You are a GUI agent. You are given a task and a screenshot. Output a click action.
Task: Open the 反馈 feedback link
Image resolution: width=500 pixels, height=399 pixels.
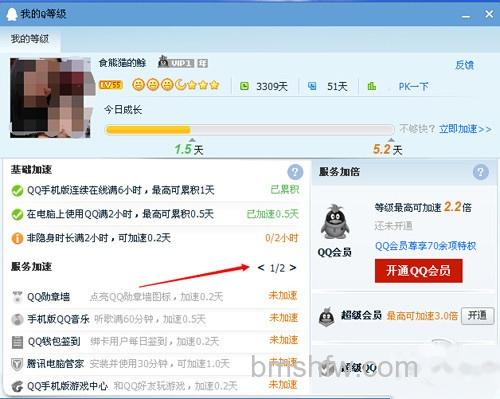[x=465, y=65]
